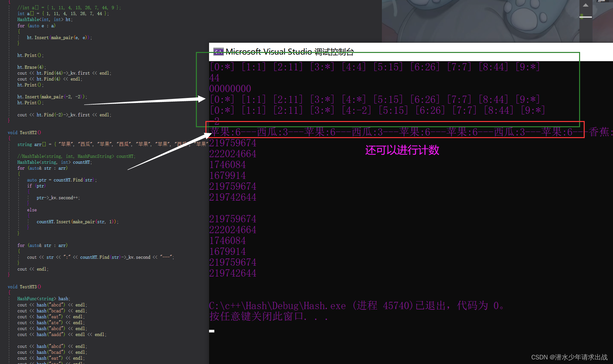Click console row containing '[4:-2]'

click(377, 110)
